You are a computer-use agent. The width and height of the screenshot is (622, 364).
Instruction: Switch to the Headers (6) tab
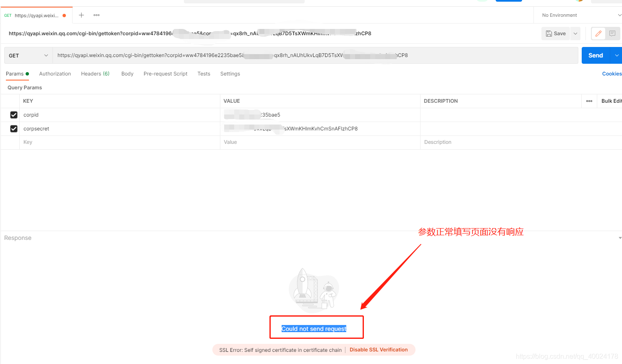pos(95,73)
